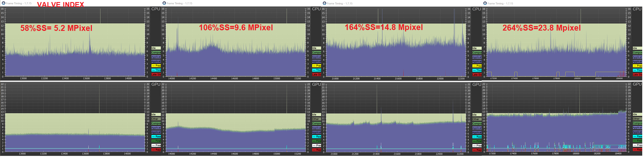Click SteamVR icon in 58%SS Frame Timing title bar
Screen dimensions: 644x157
4,3
